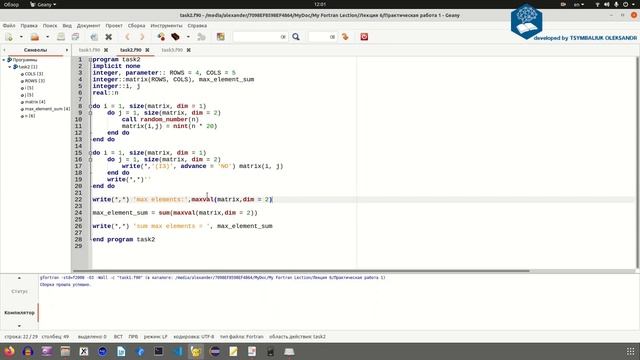Click in the go-to-line number field
Viewport: 640px width, 360px height.
322,37
